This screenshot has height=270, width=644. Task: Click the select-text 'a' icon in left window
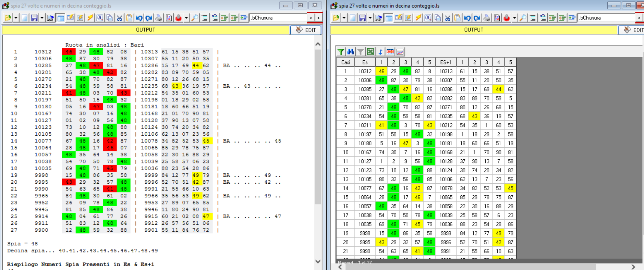(100, 18)
